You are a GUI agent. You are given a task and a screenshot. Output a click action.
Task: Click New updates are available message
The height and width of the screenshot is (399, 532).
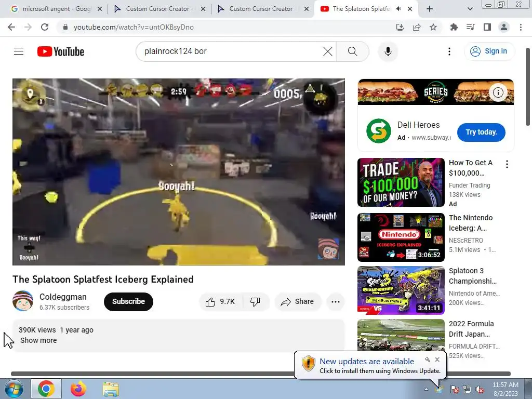(366, 362)
